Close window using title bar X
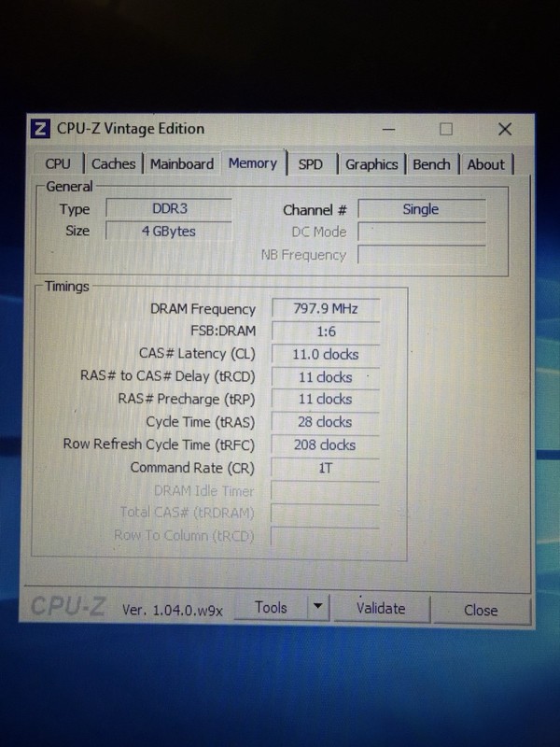Image resolution: width=560 pixels, height=747 pixels. [x=505, y=129]
